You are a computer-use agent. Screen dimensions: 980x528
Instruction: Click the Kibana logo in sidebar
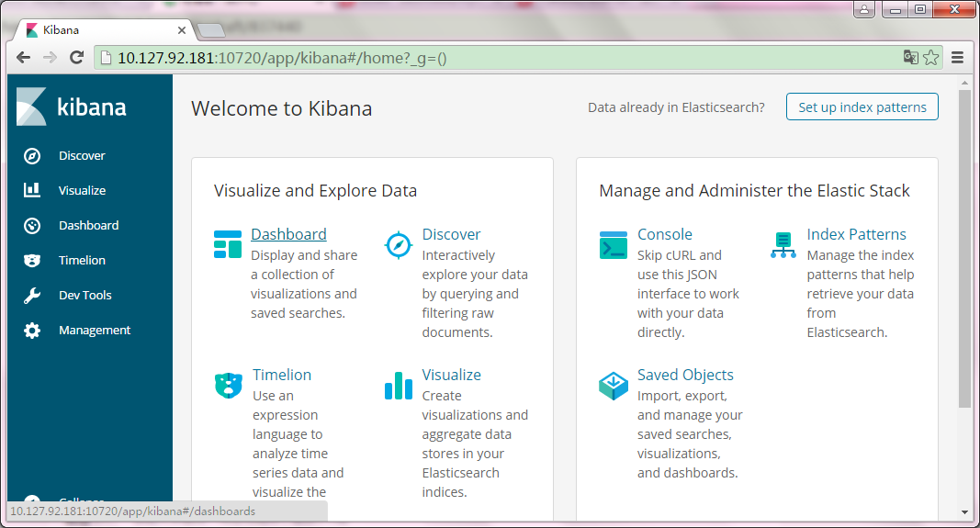72,107
